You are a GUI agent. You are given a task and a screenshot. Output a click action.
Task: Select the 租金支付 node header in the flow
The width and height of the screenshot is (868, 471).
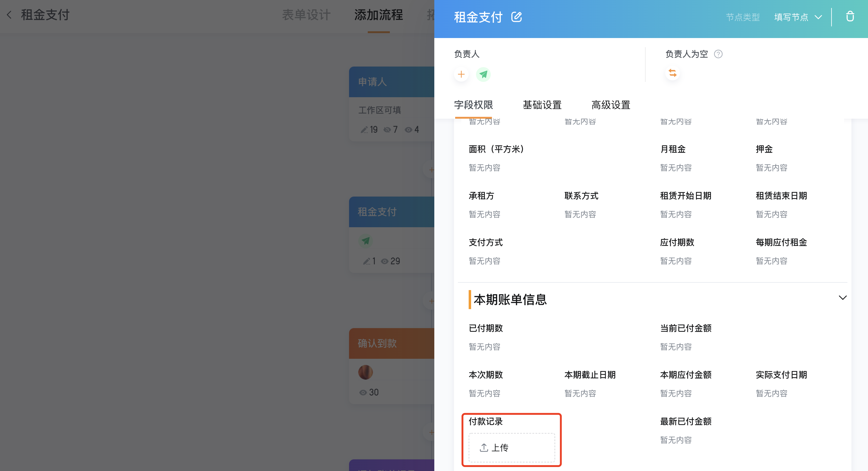tap(392, 212)
